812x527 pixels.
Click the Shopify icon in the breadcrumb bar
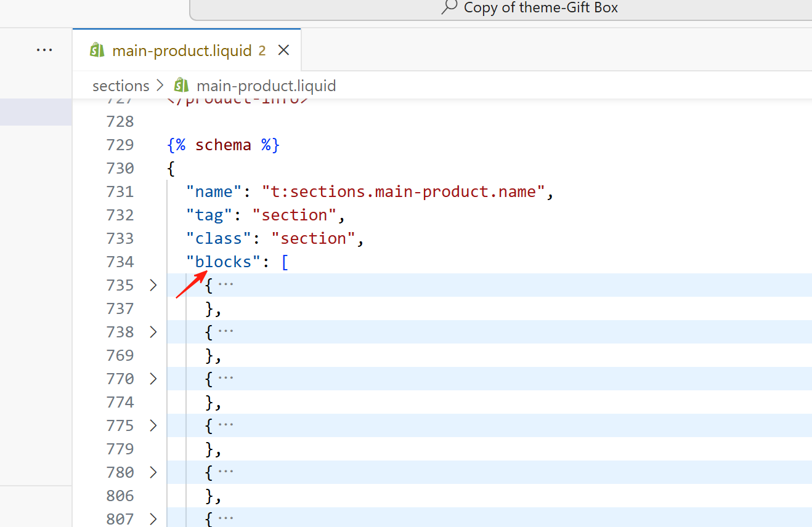click(181, 85)
